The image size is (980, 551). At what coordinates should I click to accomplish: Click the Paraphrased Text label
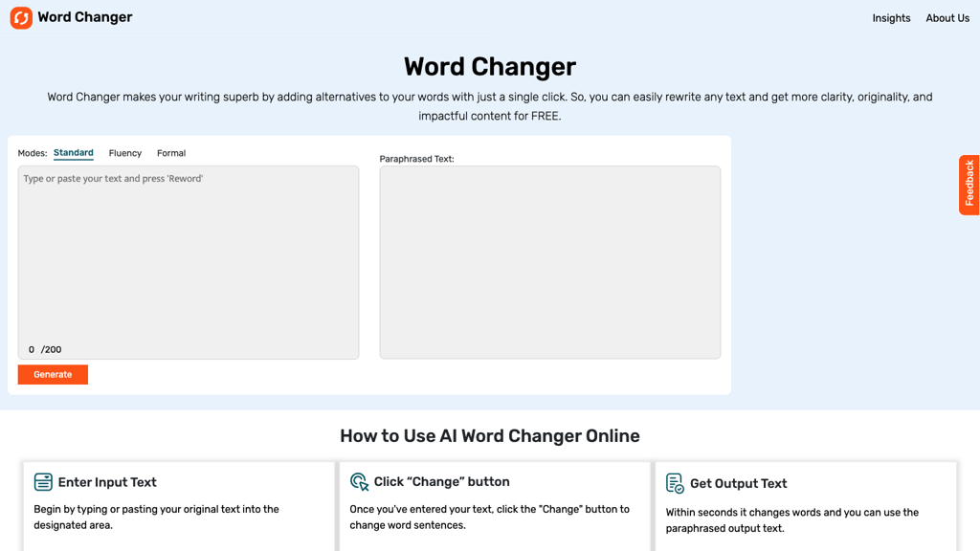[415, 159]
